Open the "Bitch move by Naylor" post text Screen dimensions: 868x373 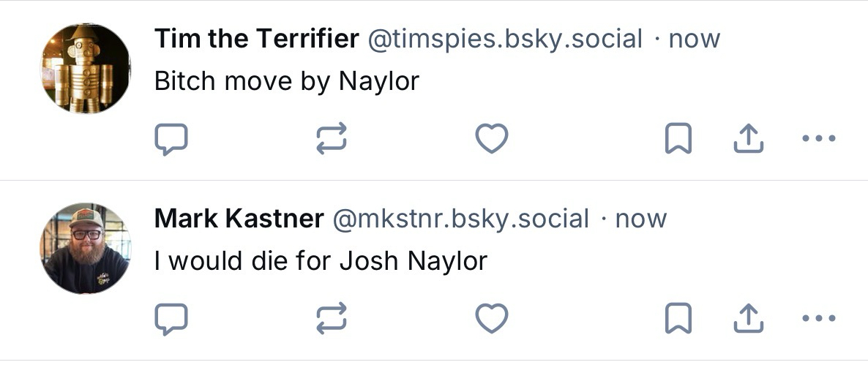pos(286,80)
